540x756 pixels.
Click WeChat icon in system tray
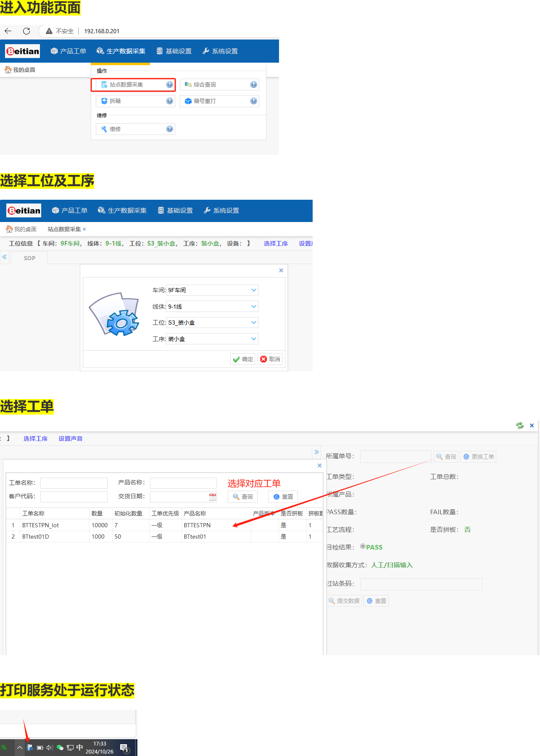click(60, 747)
